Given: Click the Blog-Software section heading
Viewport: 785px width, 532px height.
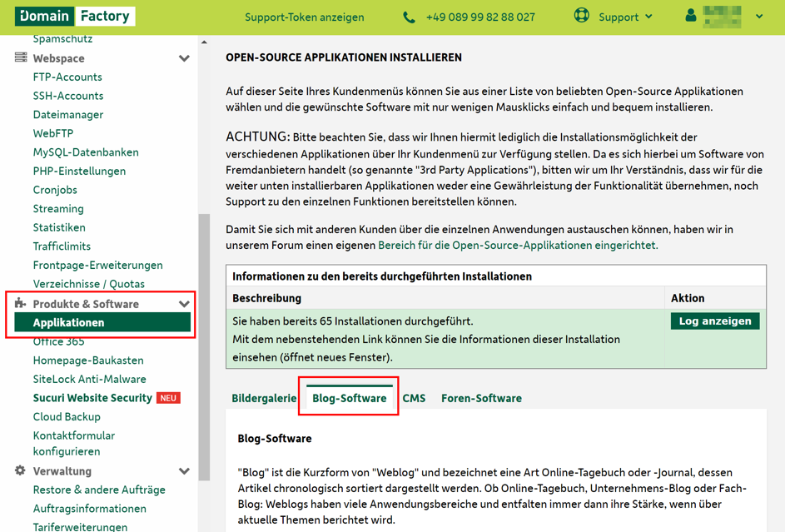Looking at the screenshot, I should 275,439.
